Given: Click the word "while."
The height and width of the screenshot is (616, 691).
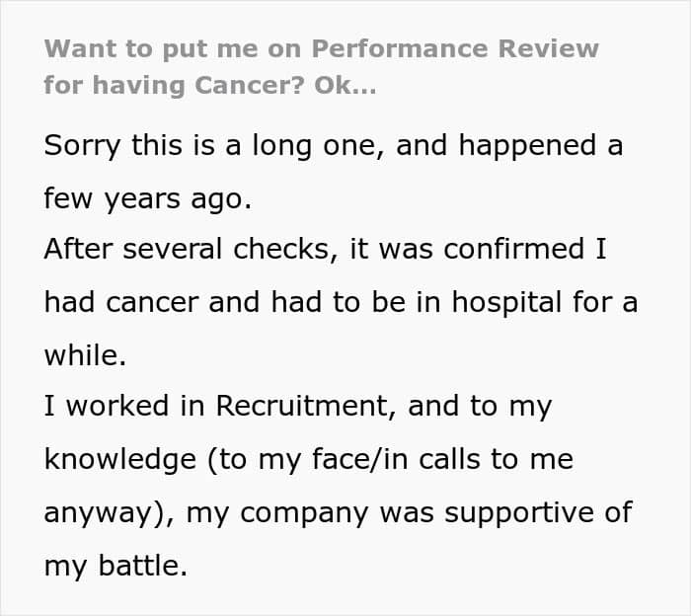Looking at the screenshot, I should (x=85, y=355).
